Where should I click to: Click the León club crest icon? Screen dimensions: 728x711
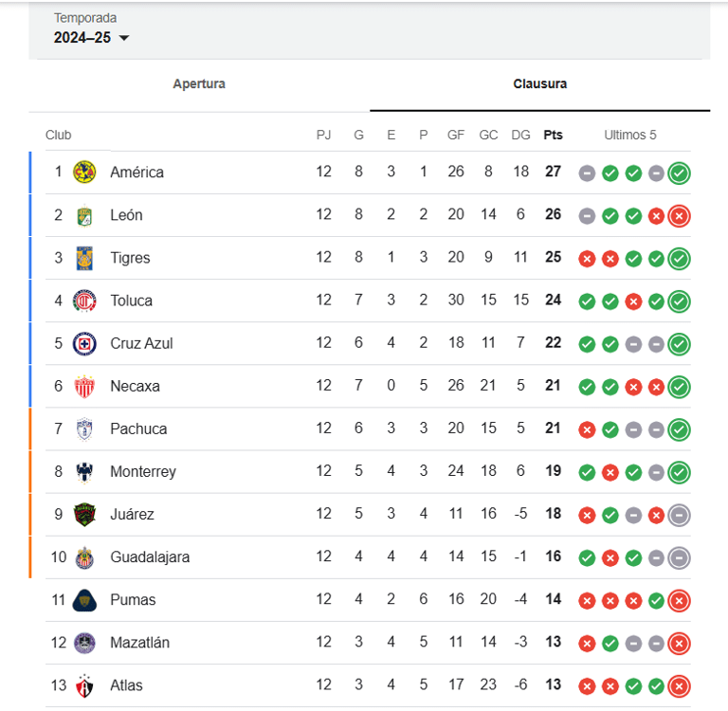[84, 215]
